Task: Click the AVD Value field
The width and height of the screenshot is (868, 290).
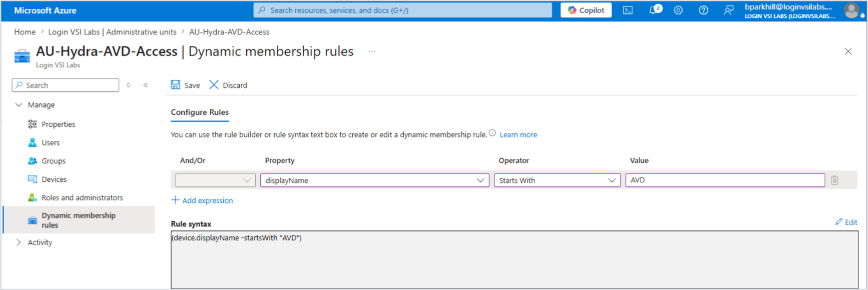Action: pos(725,180)
